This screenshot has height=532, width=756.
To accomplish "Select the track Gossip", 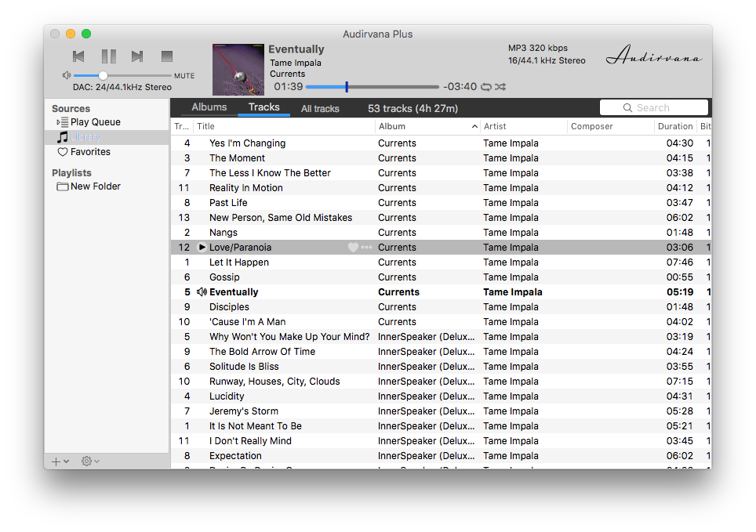I will [441, 277].
